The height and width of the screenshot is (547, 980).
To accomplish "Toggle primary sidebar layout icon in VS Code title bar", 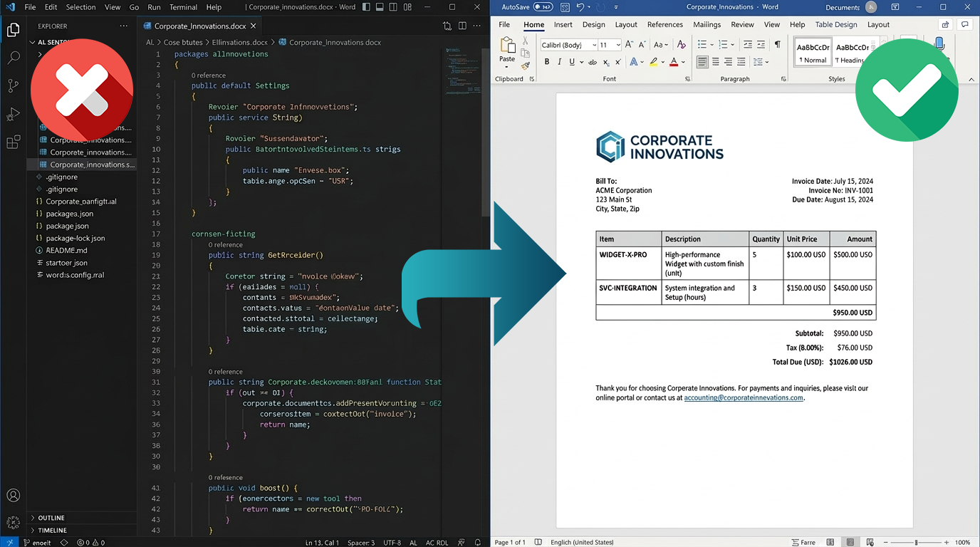I will [366, 7].
